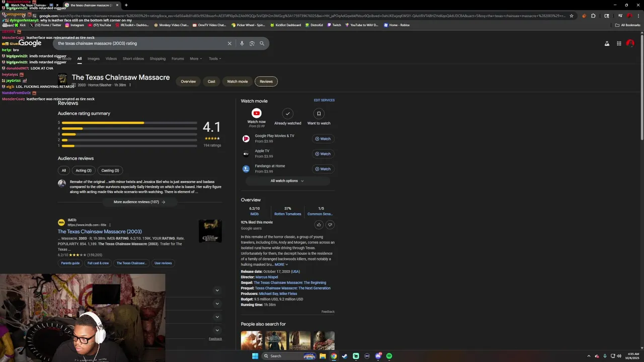Open the YouTube bookmark
The width and height of the screenshot is (644, 362).
[100, 25]
